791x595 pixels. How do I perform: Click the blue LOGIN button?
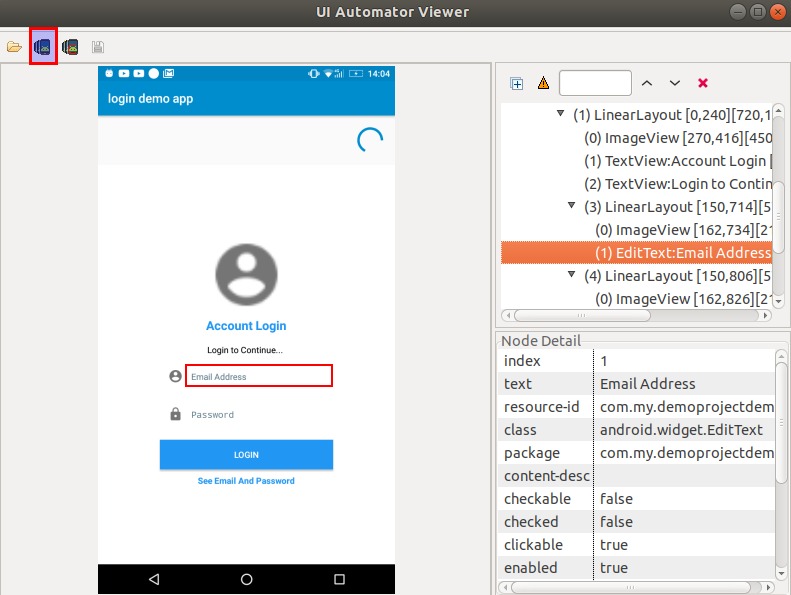[x=246, y=455]
